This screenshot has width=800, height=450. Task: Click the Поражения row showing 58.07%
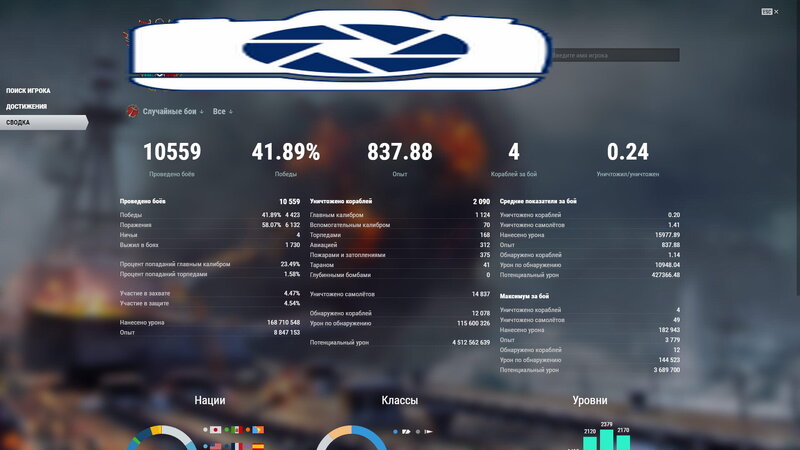[x=210, y=225]
